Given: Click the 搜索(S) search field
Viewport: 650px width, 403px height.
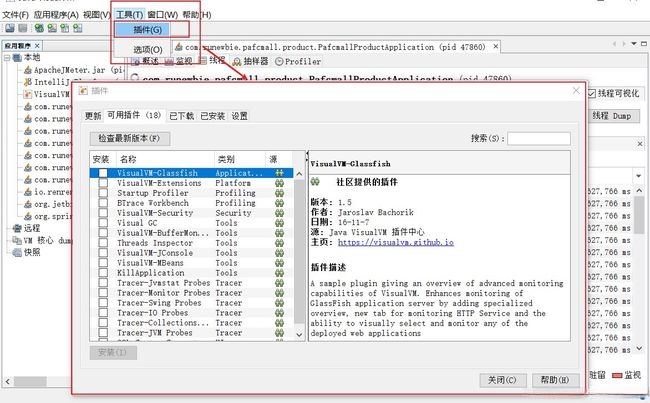Looking at the screenshot, I should point(538,138).
